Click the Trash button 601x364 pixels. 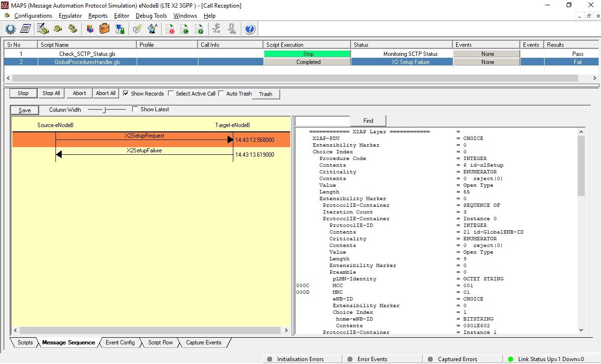coord(266,94)
